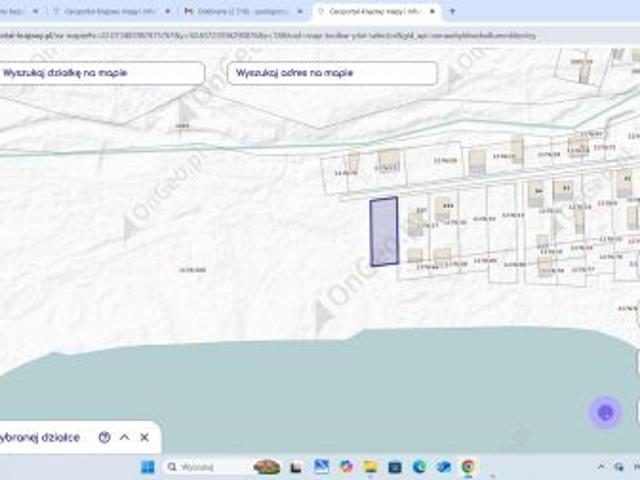Click the "Wyszukaj działkę na mapie" search field
The width and height of the screenshot is (640, 480).
[x=100, y=73]
